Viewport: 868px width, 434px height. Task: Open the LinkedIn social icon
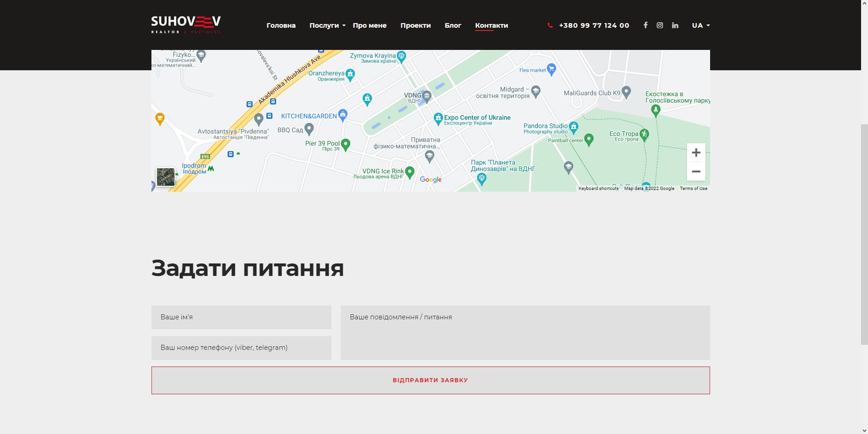[x=675, y=25]
